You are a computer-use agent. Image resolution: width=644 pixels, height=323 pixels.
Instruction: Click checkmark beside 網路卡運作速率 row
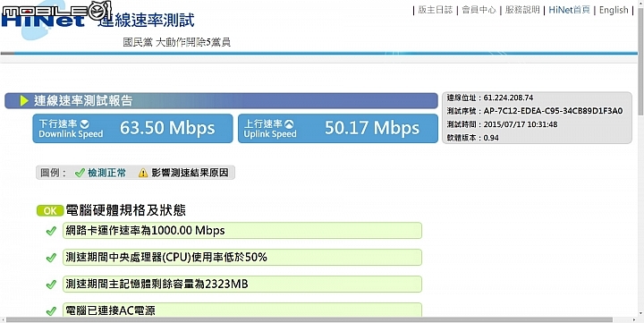51,231
